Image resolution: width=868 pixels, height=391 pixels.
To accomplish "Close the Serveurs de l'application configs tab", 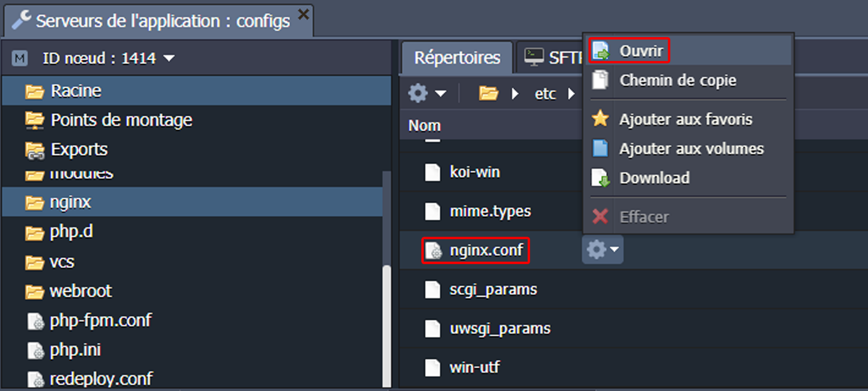I will (303, 15).
